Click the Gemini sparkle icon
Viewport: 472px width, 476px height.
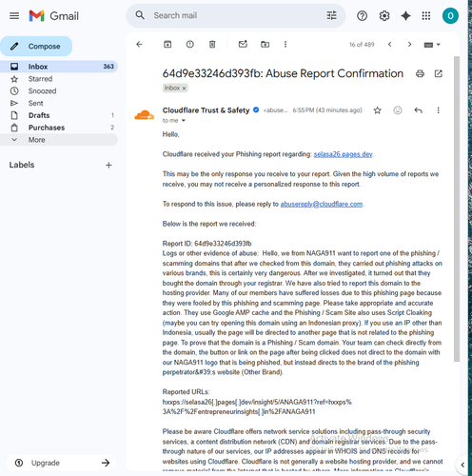405,15
